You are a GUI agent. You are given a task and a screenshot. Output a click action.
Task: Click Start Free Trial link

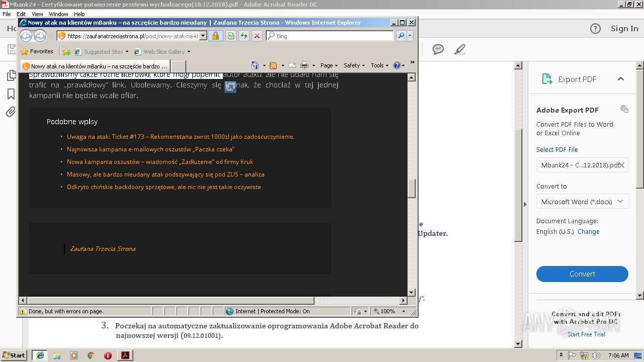(586, 334)
